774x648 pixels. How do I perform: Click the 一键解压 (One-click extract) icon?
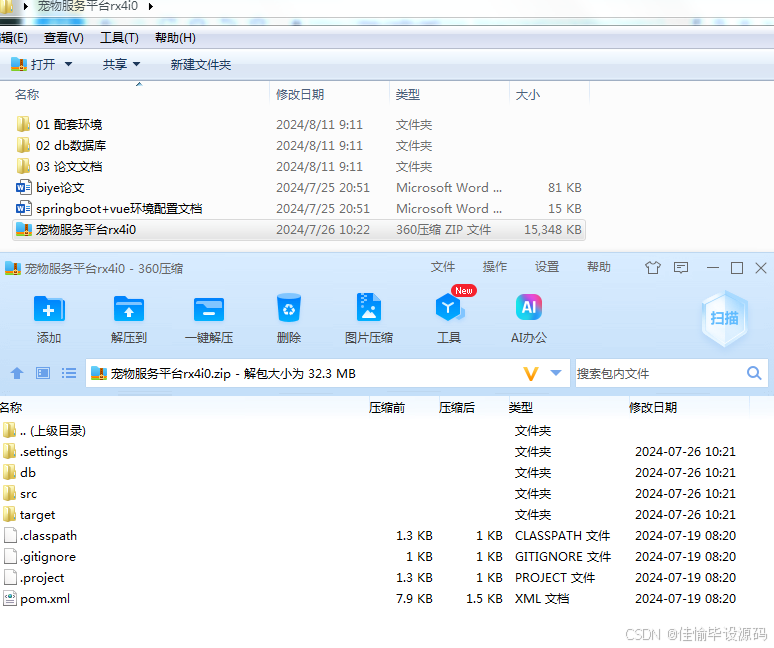coord(209,310)
